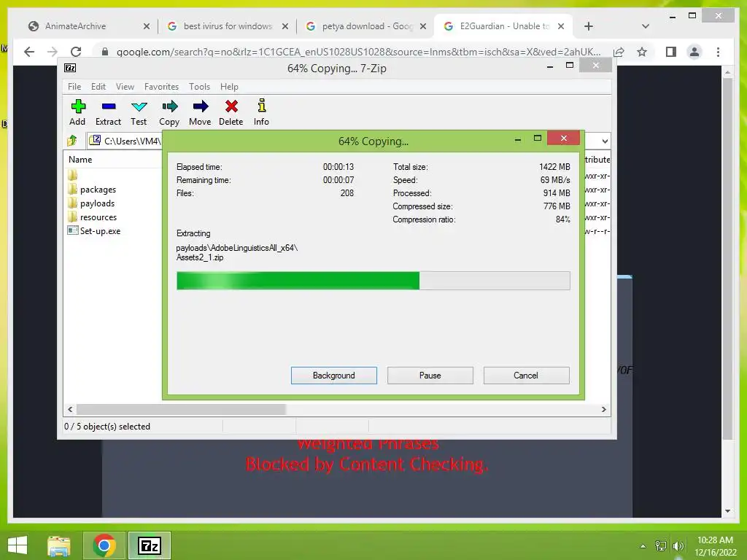The height and width of the screenshot is (560, 747).
Task: Open the File menu
Action: pyautogui.click(x=74, y=87)
